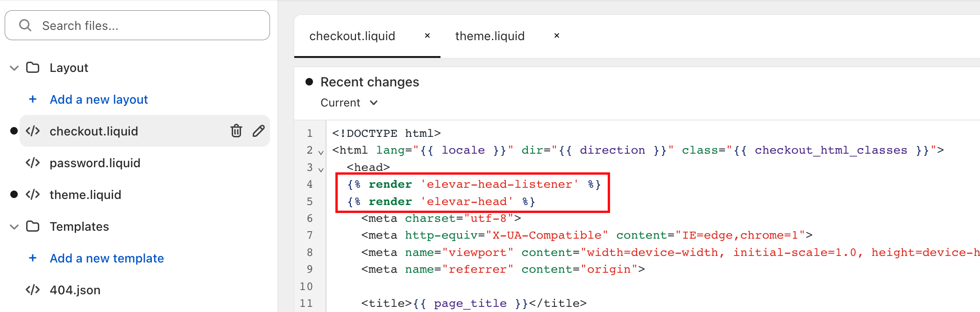
Task: Click the checkout_html_classes variable in line 2
Action: point(831,150)
